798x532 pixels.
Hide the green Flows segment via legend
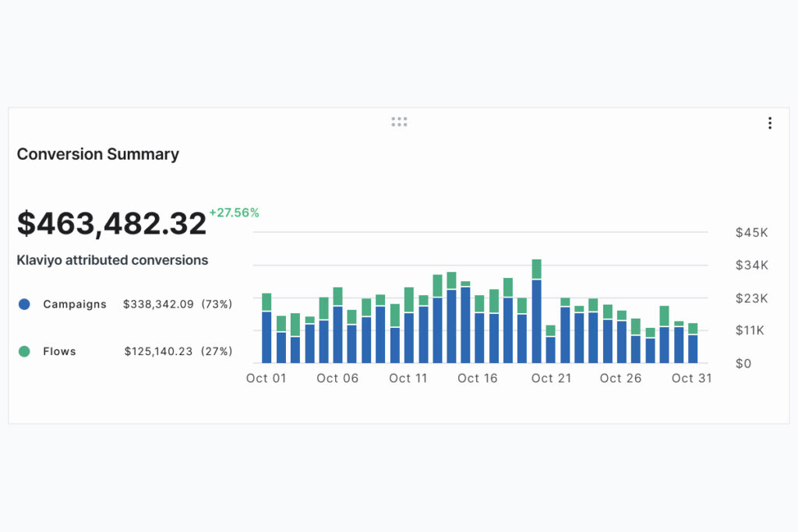[23, 351]
